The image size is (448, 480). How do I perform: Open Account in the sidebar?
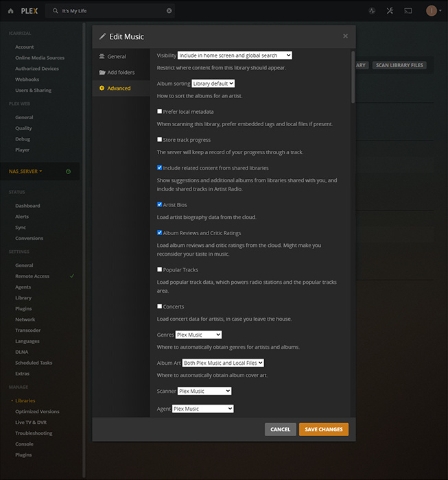tap(25, 47)
